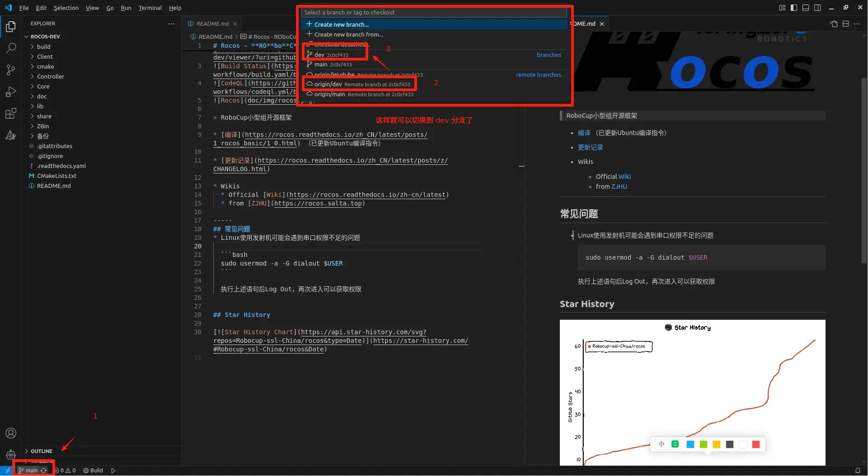The image size is (868, 476).
Task: Expand the OUTLINE section
Action: (x=102, y=451)
